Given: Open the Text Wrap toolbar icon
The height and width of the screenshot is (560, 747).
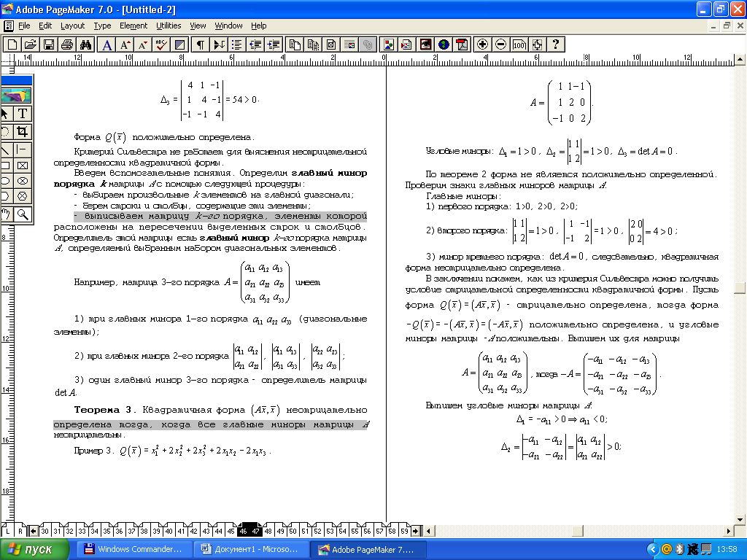Looking at the screenshot, I should [349, 44].
